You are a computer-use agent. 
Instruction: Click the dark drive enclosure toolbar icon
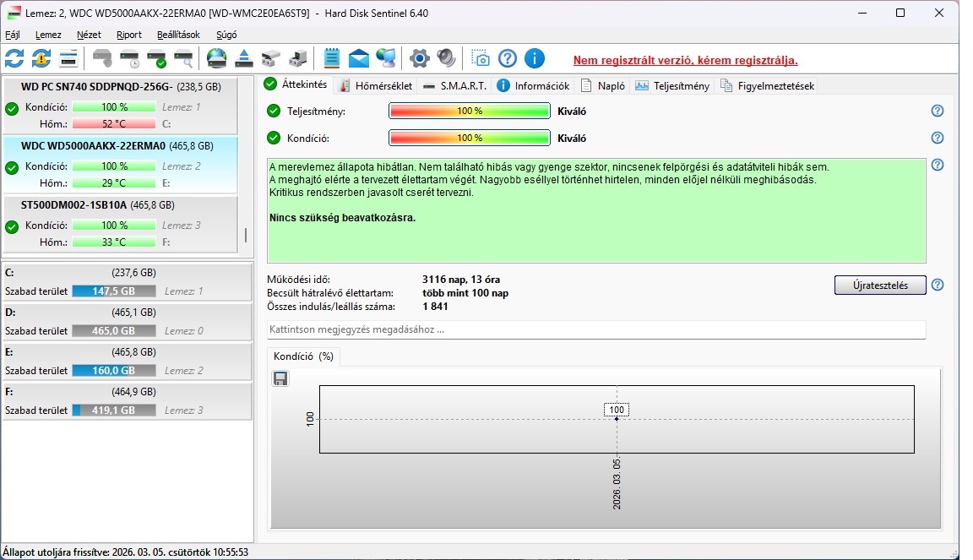298,59
